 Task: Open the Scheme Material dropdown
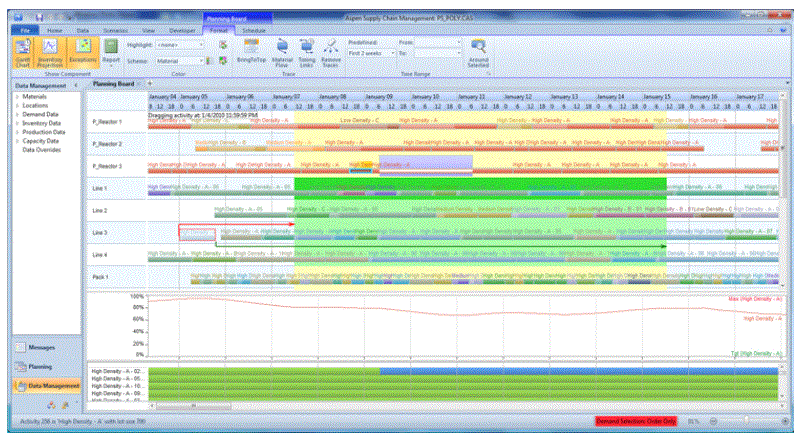(201, 61)
